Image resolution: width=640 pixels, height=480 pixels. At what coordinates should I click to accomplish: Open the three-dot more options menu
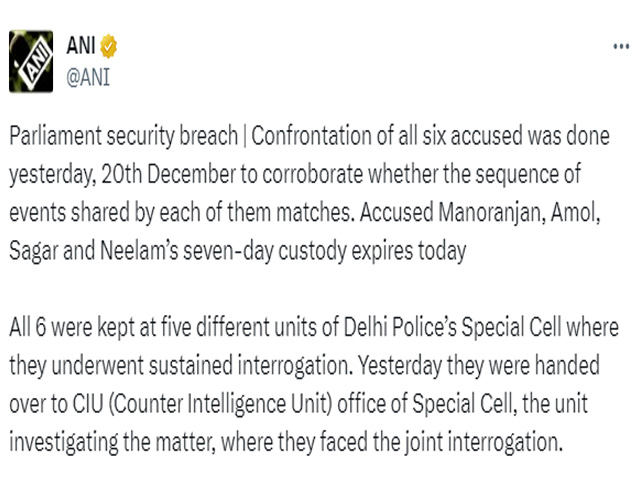point(621,47)
